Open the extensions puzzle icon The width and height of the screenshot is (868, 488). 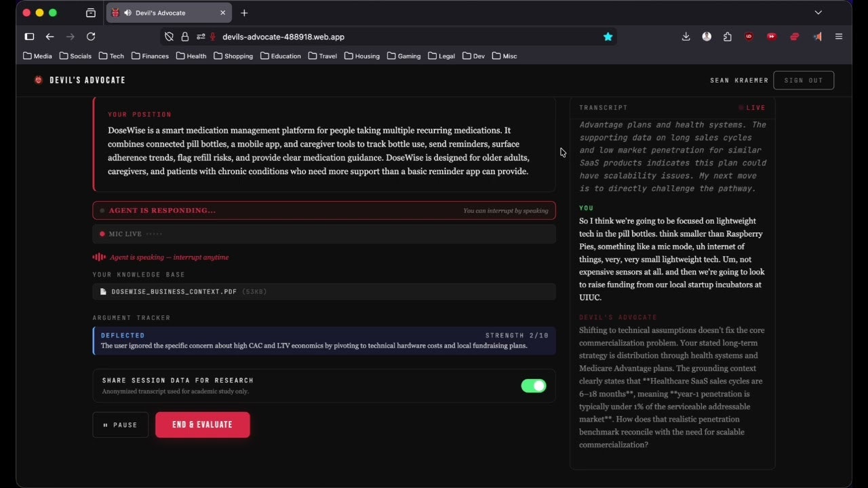[x=728, y=37]
